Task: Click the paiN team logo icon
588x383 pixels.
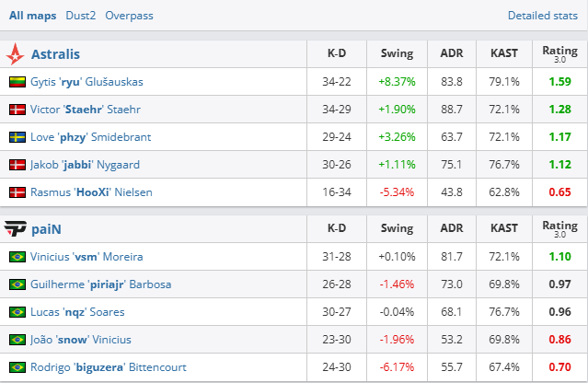Action: pos(16,229)
